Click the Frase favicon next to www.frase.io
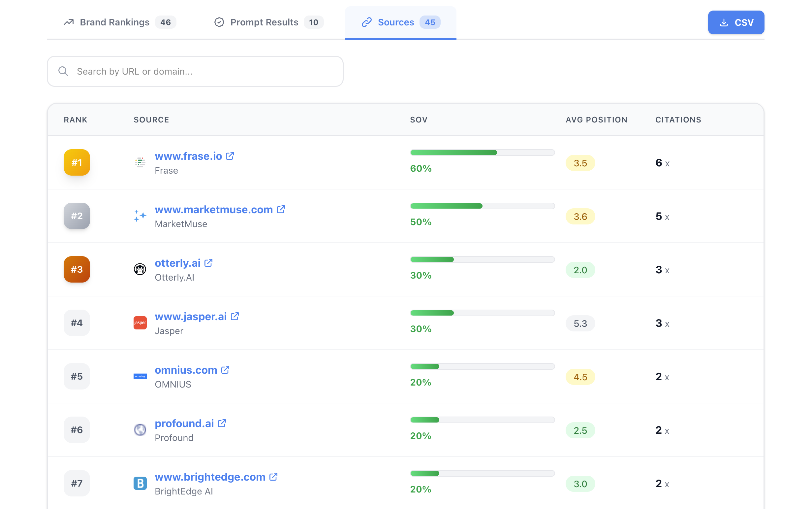 [x=140, y=163]
